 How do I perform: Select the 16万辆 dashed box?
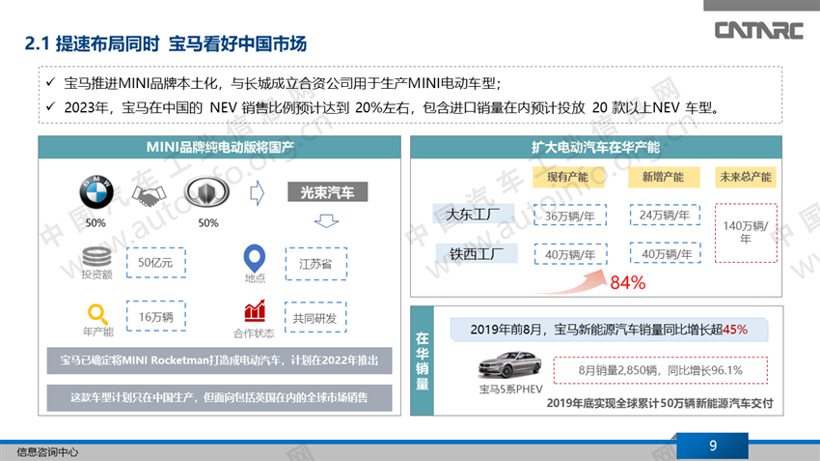155,316
